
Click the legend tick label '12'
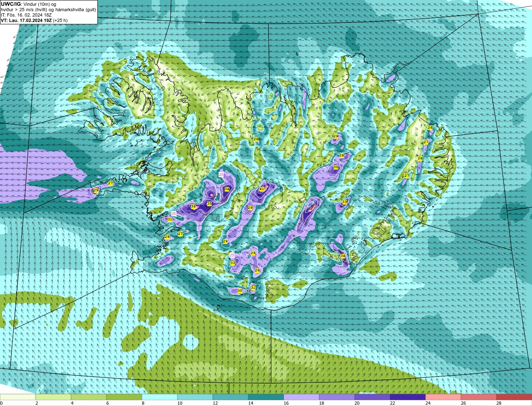(x=214, y=403)
